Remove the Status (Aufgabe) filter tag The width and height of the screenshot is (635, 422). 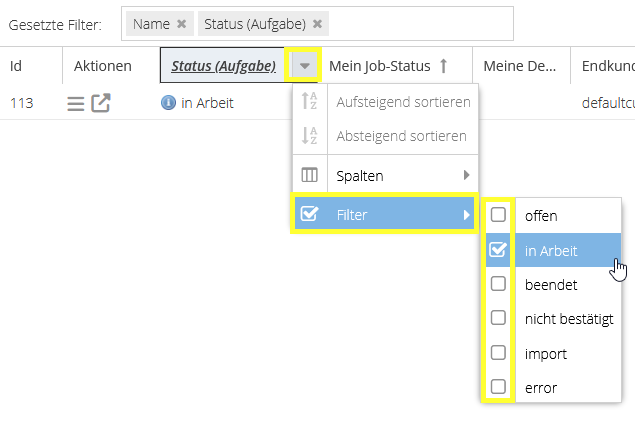click(x=318, y=24)
